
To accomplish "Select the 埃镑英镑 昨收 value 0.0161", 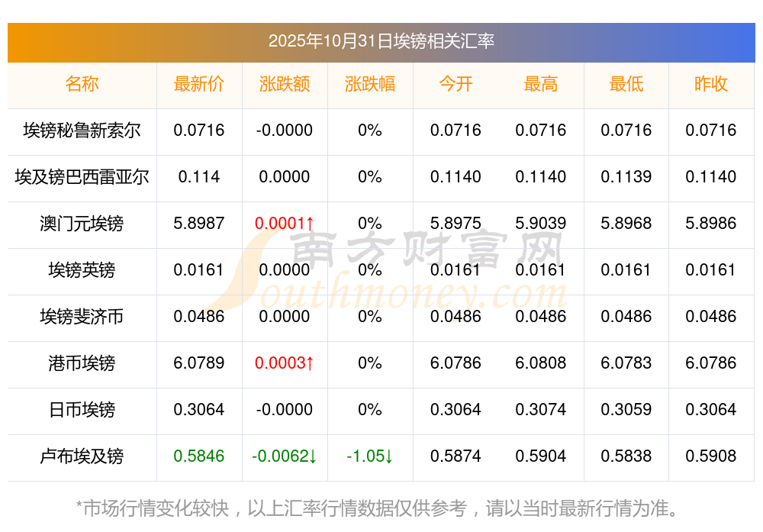I will (711, 269).
